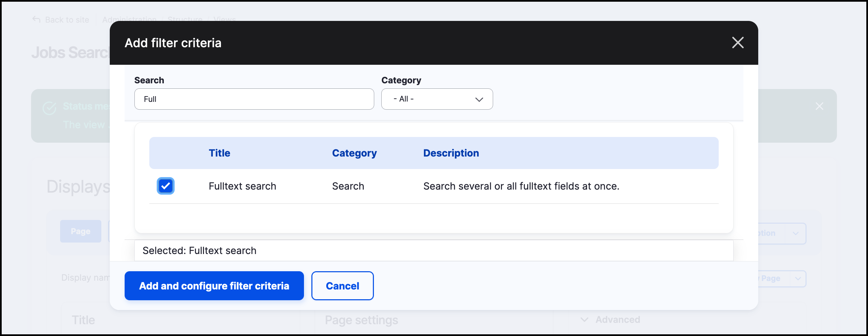Cancel adding the filter criteria

pos(342,286)
